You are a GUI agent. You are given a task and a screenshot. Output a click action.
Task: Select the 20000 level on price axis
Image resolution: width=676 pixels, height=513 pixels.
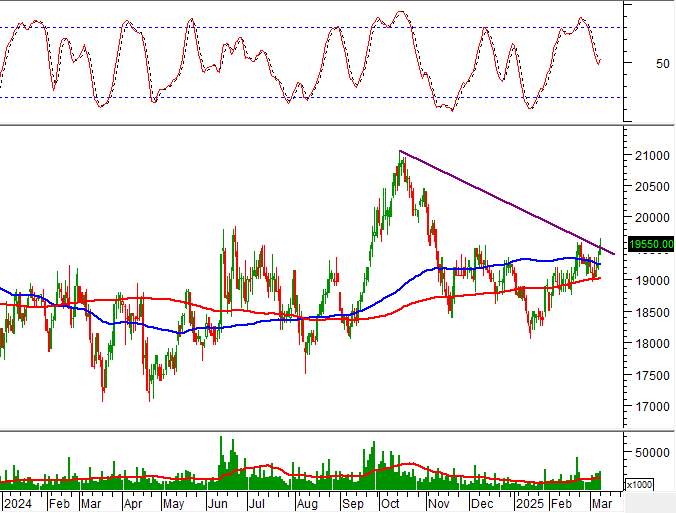[649, 218]
